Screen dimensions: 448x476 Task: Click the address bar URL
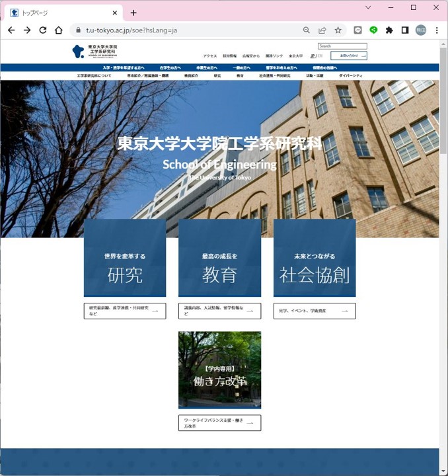tap(131, 30)
